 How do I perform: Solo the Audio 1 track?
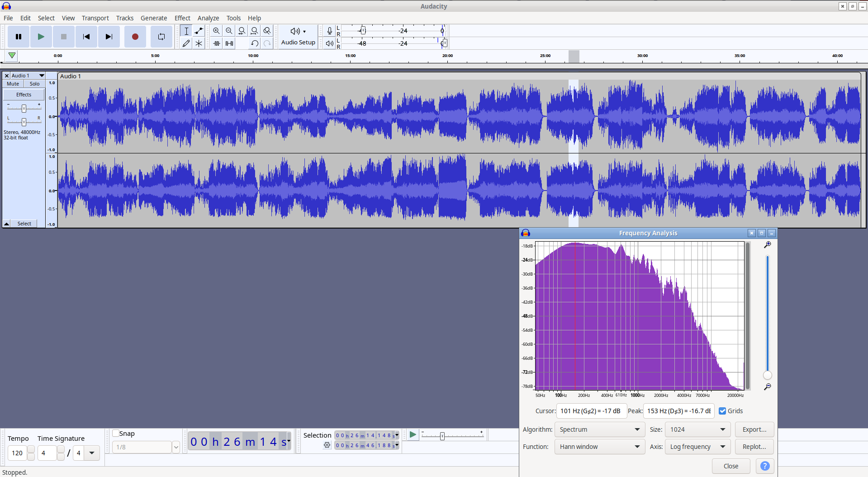35,84
